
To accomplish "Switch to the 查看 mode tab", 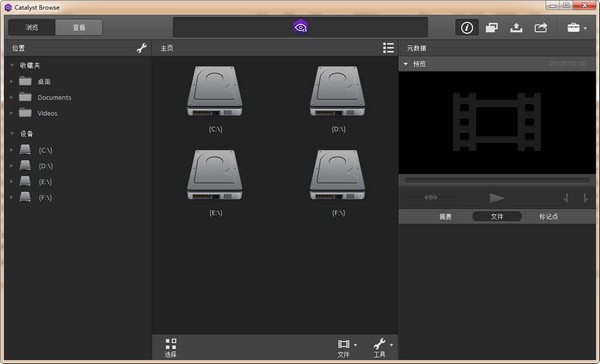I will 79,28.
